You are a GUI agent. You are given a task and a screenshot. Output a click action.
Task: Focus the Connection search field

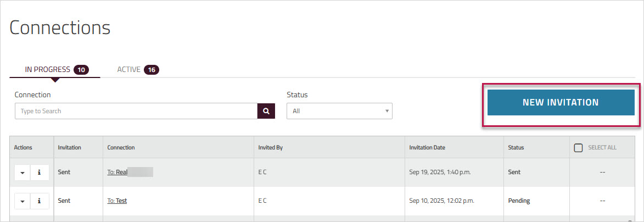point(136,111)
